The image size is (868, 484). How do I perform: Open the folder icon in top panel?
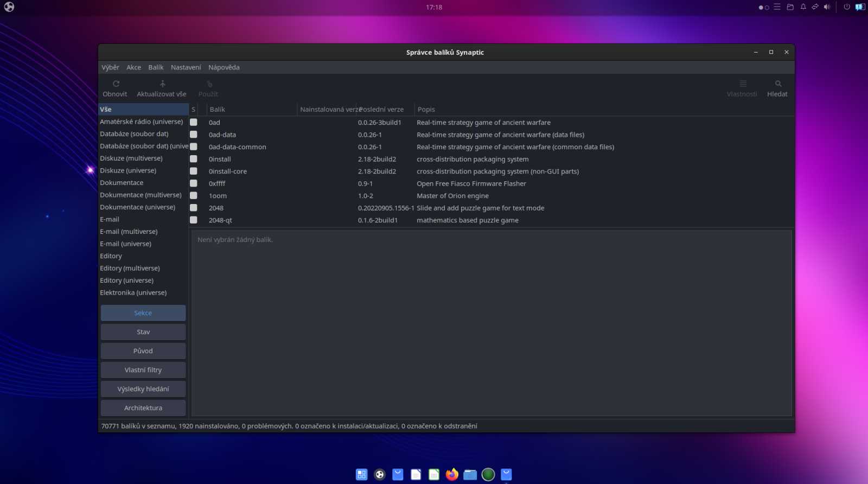[x=790, y=7]
